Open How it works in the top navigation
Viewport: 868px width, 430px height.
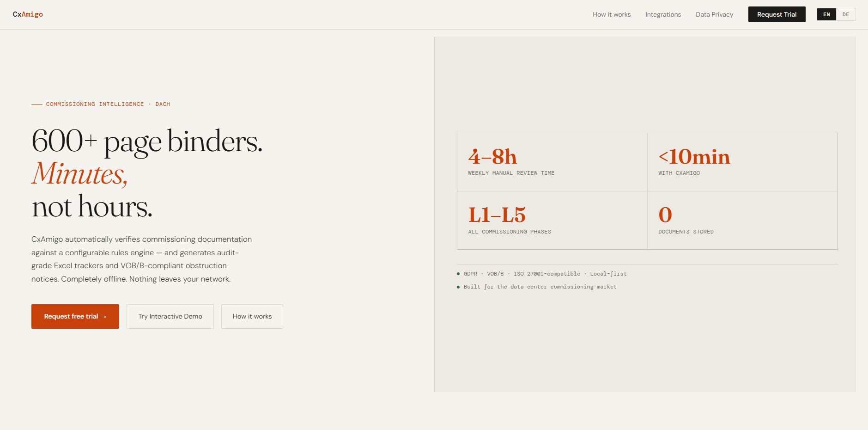pyautogui.click(x=611, y=14)
